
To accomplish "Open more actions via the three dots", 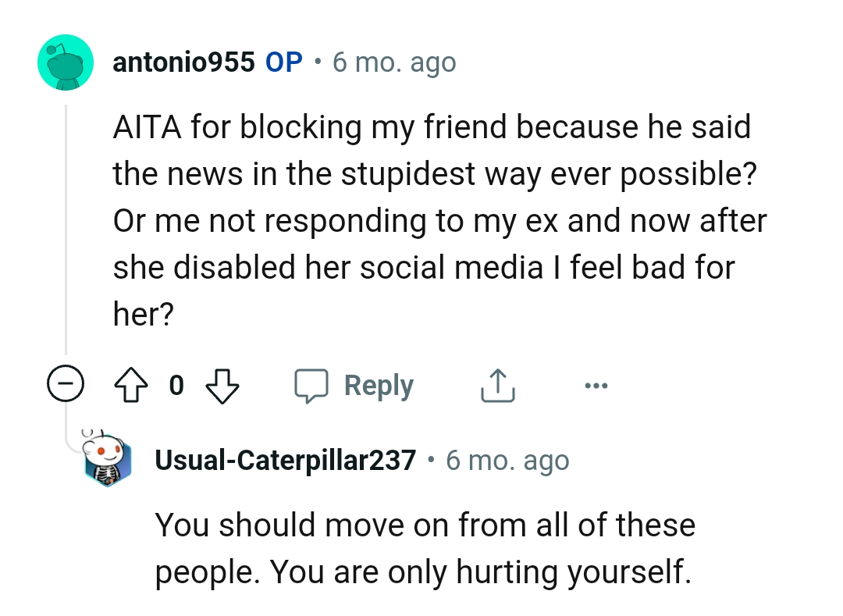I will tap(596, 384).
